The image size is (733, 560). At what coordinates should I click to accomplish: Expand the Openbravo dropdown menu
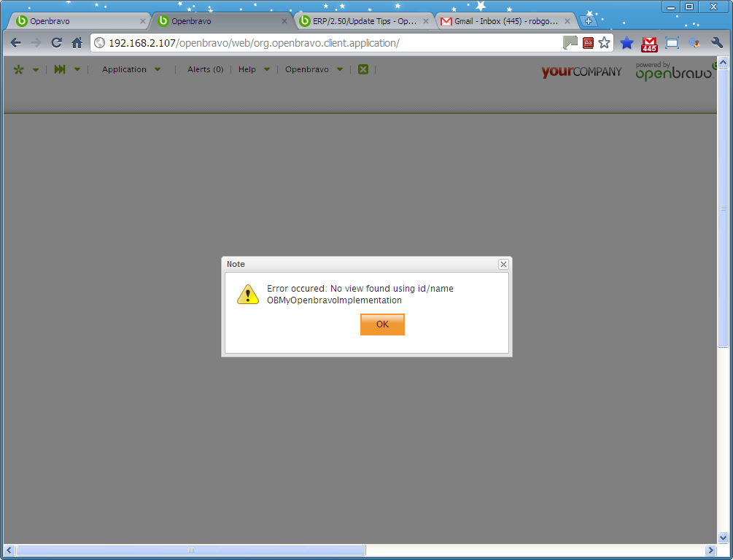pyautogui.click(x=314, y=70)
